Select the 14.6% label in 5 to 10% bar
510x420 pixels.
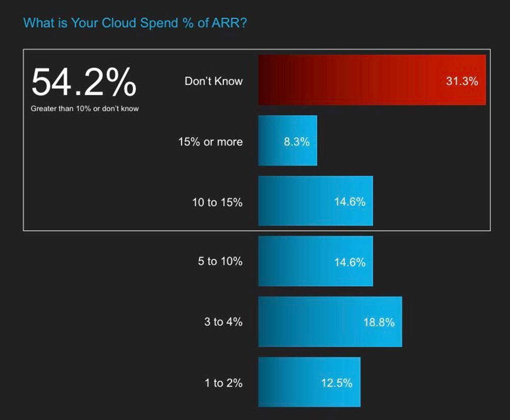click(350, 262)
